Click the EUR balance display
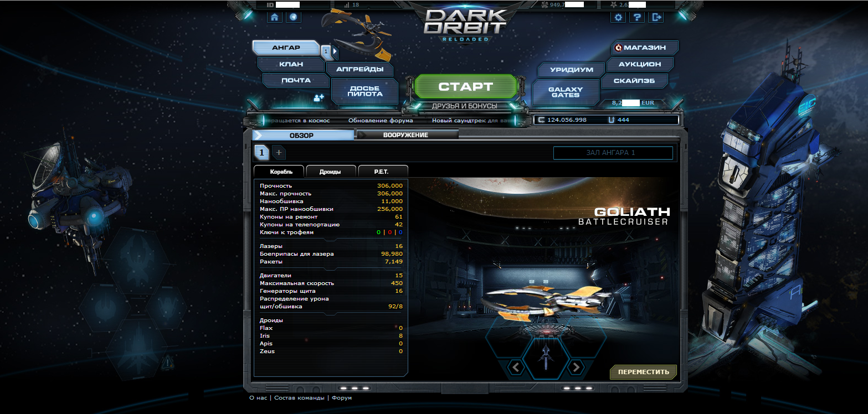 point(633,103)
